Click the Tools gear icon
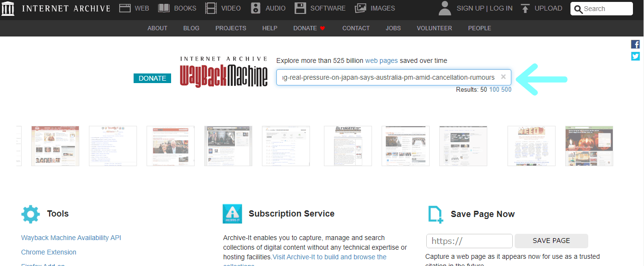This screenshot has height=266, width=644. 31,214
